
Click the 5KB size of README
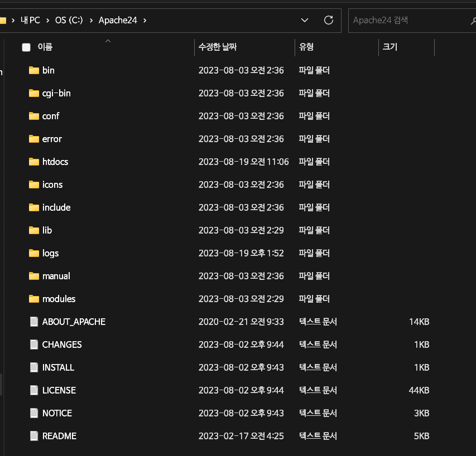tap(422, 436)
